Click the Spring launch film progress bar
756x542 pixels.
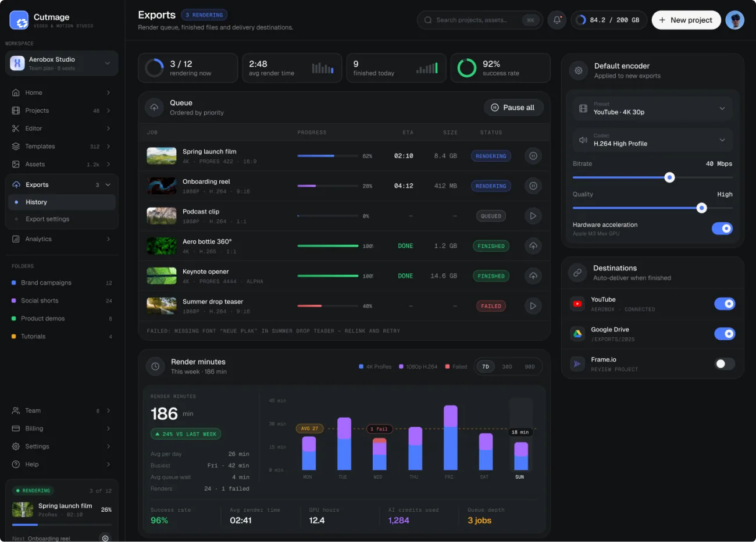(328, 156)
